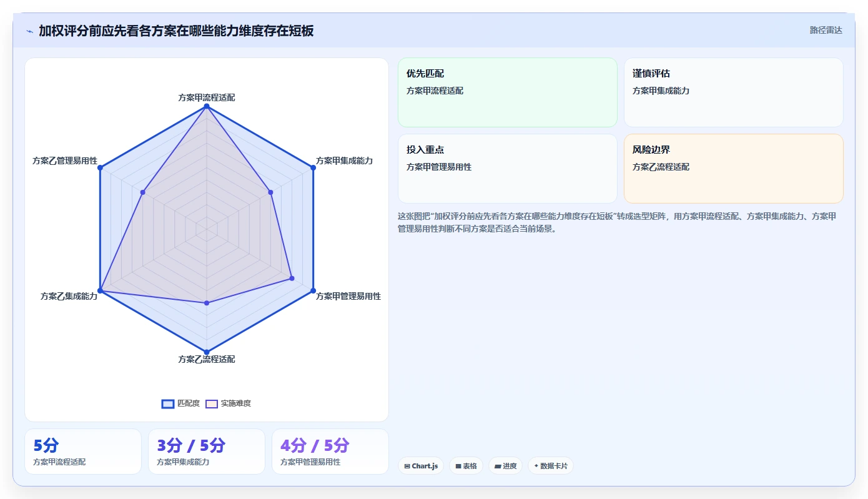
Task: Click the 方案乙管理易用性 radar axis label
Action: 65,161
